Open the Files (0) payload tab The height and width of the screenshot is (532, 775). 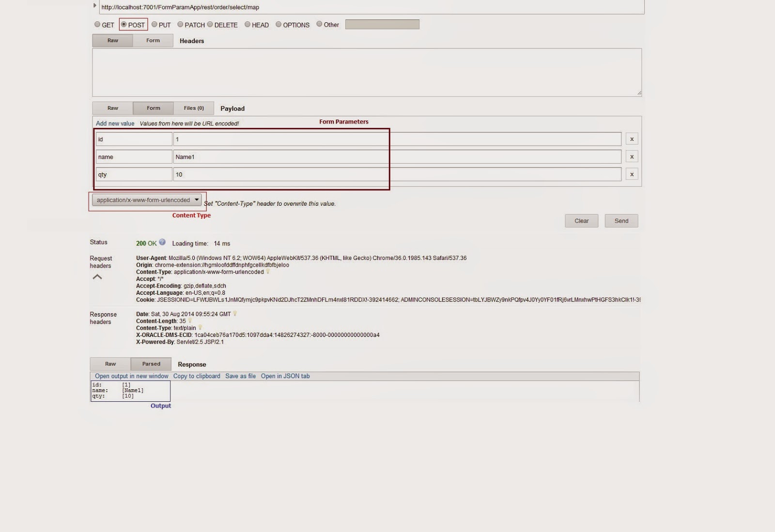pyautogui.click(x=194, y=108)
